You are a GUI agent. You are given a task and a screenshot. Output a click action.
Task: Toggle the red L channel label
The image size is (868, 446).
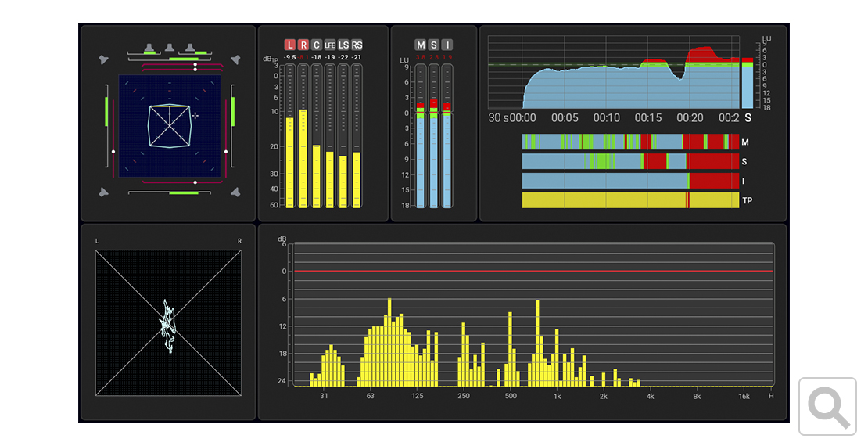[x=289, y=45]
